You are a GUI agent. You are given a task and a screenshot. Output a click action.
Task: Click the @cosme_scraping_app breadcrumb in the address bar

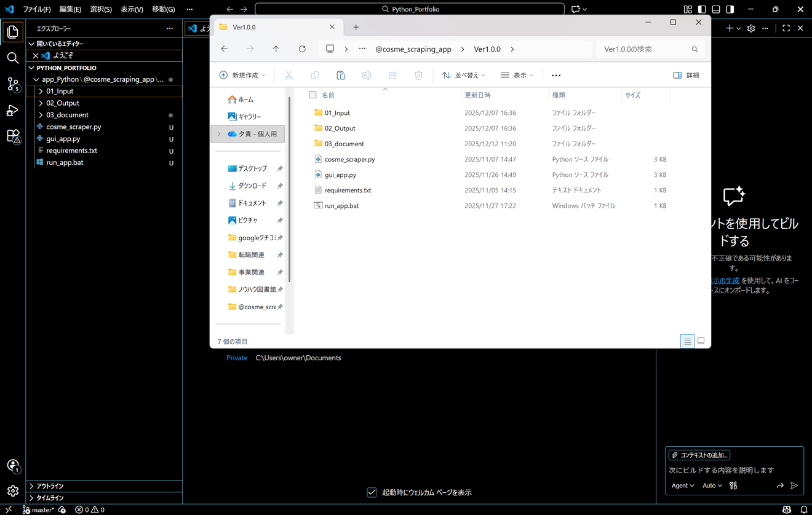[x=413, y=49]
